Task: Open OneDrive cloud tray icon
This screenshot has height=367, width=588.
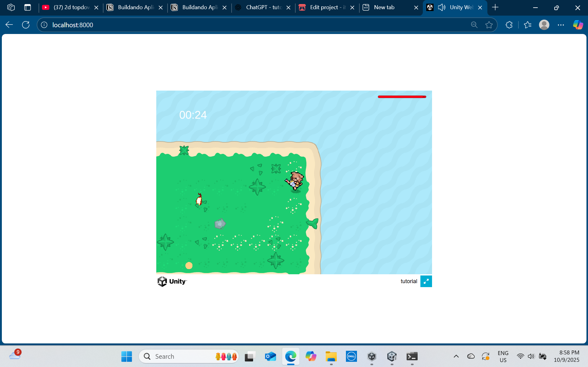Action: click(x=471, y=356)
